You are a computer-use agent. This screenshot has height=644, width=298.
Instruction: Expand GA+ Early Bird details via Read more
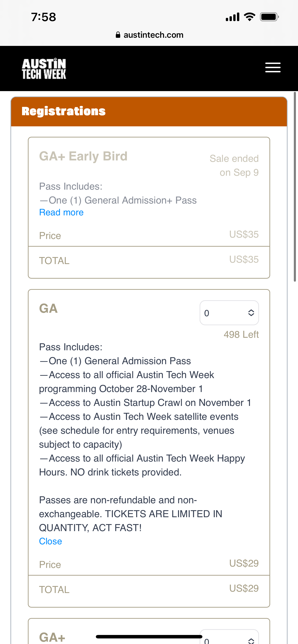(x=61, y=212)
